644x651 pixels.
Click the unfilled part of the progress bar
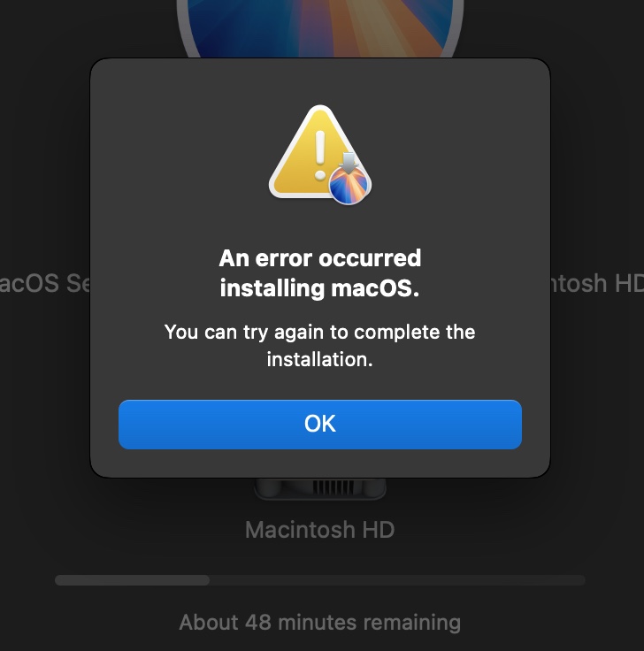(x=397, y=580)
